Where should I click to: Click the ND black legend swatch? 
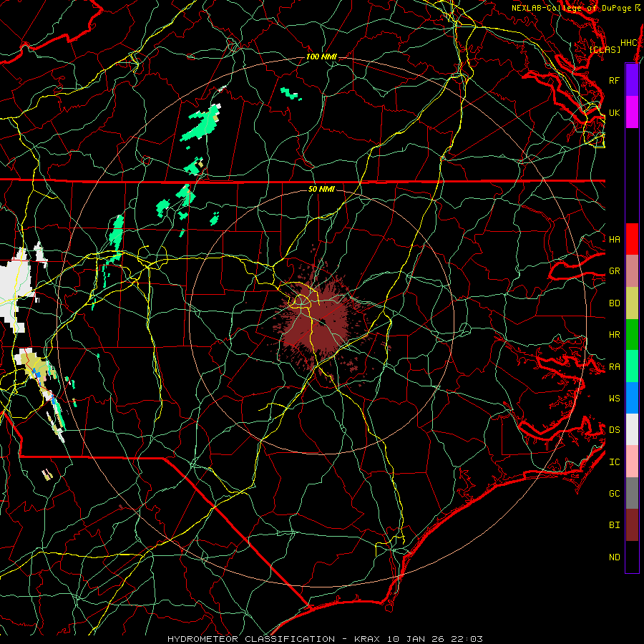632,557
